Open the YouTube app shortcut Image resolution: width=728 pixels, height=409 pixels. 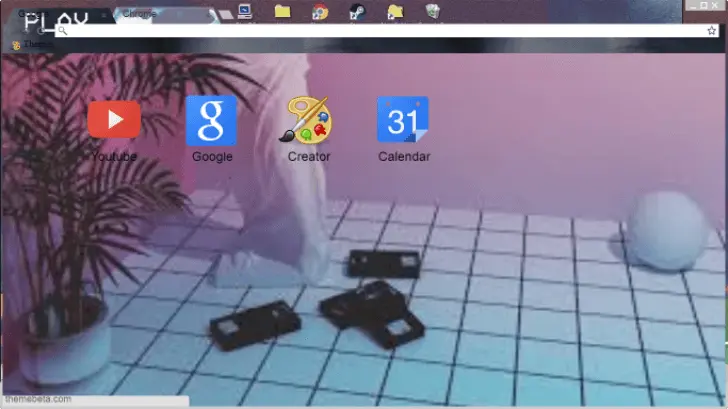coord(114,120)
